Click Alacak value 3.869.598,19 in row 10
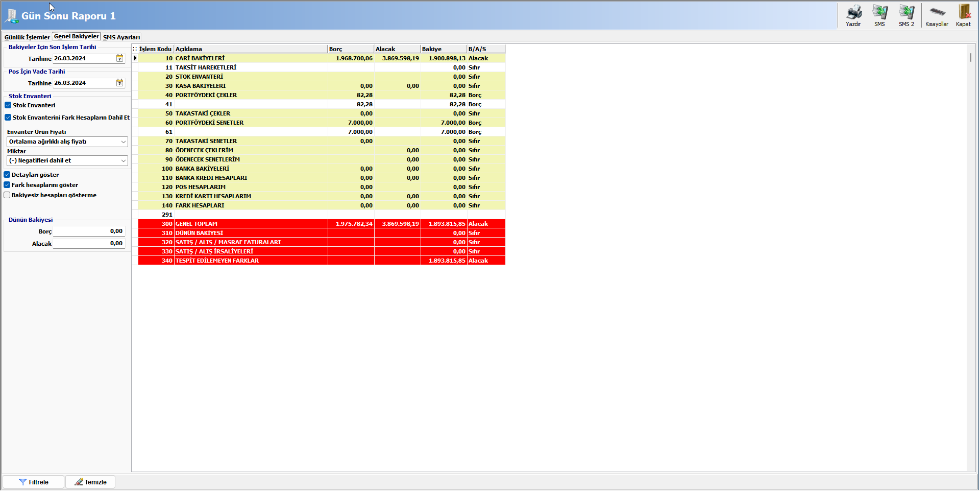This screenshot has height=491, width=980. click(401, 58)
